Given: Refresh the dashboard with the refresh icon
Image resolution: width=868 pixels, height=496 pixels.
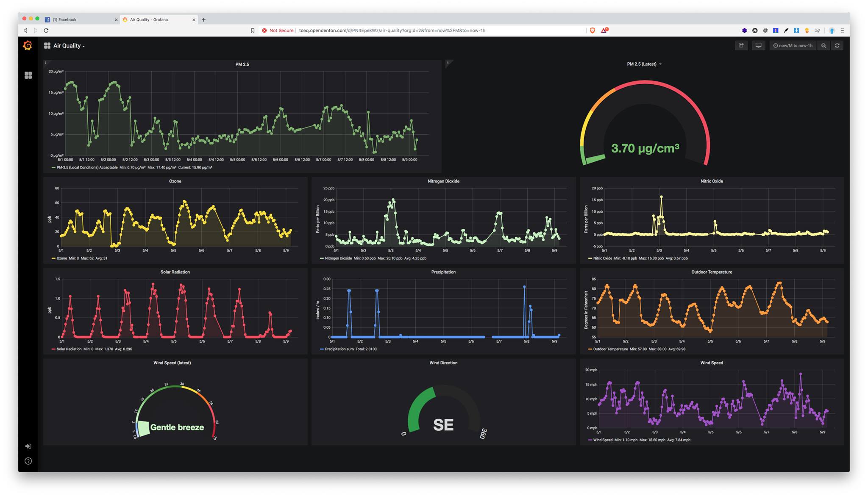Looking at the screenshot, I should pyautogui.click(x=837, y=45).
